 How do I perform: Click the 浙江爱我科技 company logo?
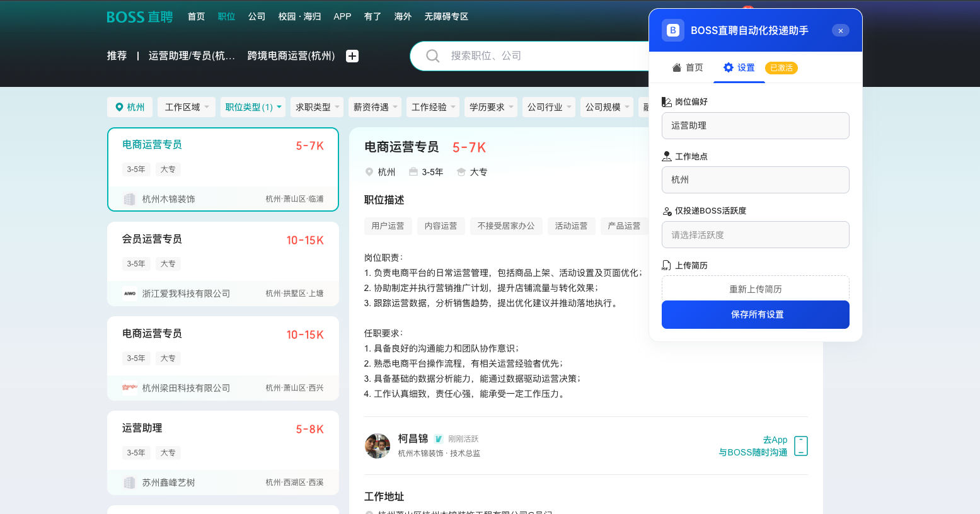[x=129, y=293]
